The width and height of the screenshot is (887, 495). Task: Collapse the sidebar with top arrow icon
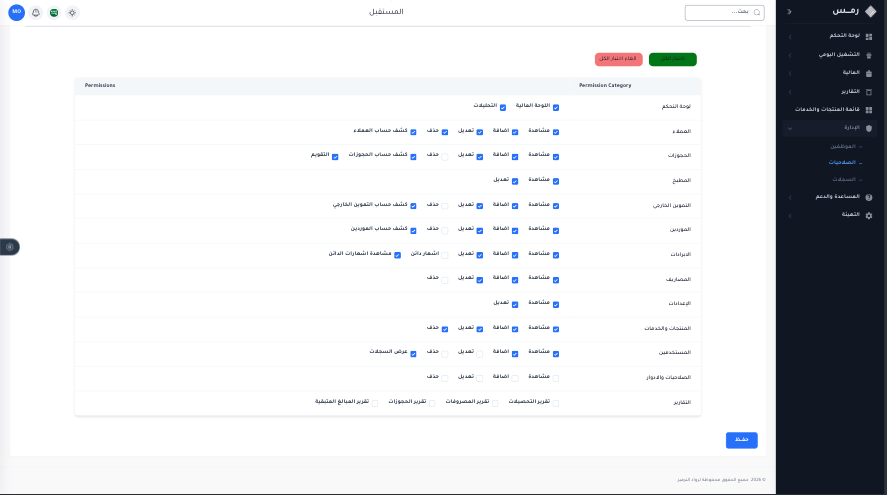pyautogui.click(x=789, y=11)
